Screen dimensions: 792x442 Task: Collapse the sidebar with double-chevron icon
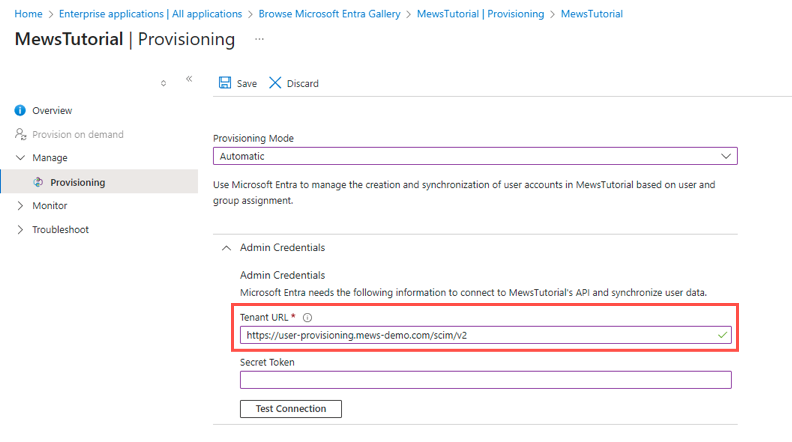189,79
